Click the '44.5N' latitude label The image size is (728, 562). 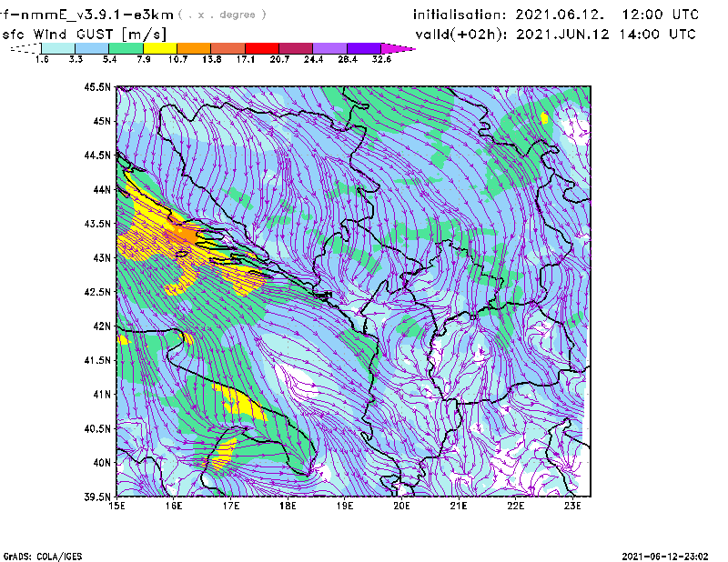point(97,155)
